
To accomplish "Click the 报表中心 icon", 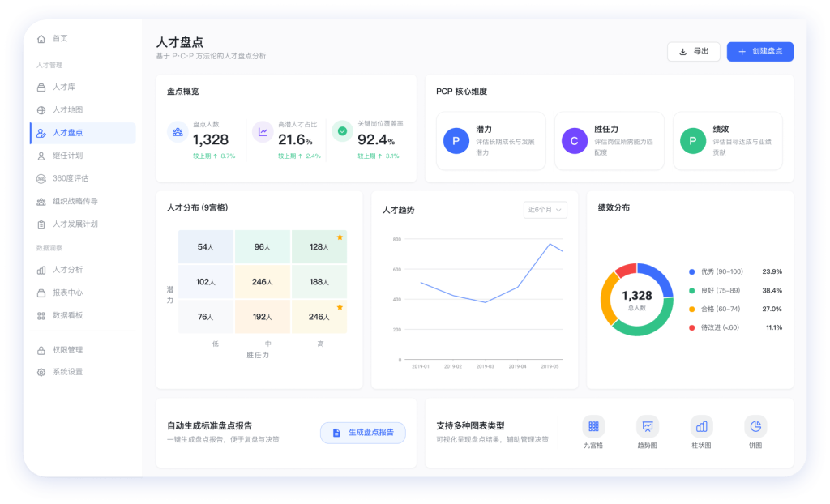I will click(41, 293).
